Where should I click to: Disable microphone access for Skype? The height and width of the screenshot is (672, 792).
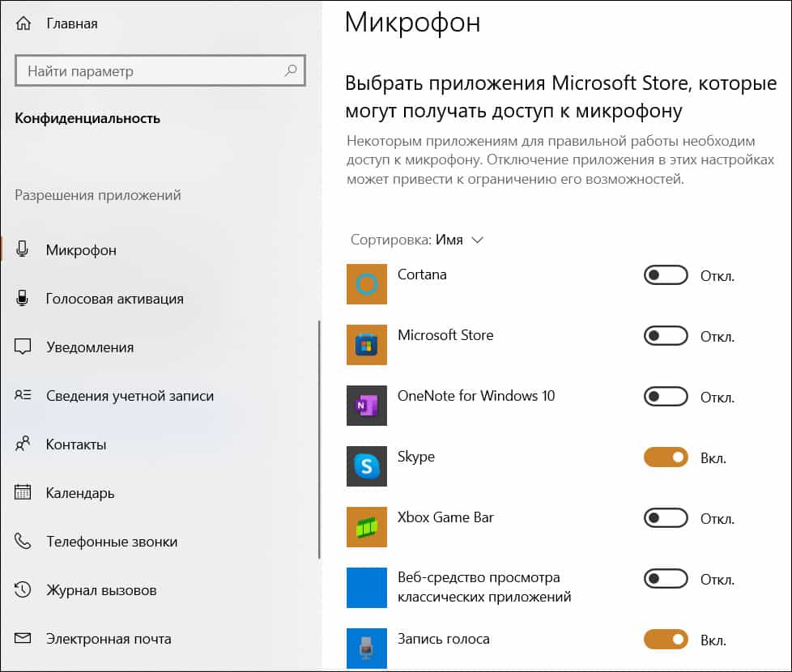coord(665,457)
